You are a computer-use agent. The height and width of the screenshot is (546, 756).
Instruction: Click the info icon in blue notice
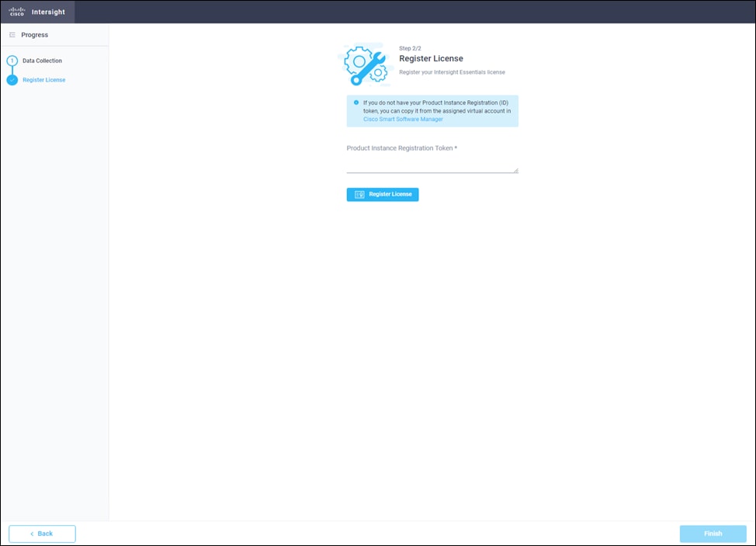356,103
